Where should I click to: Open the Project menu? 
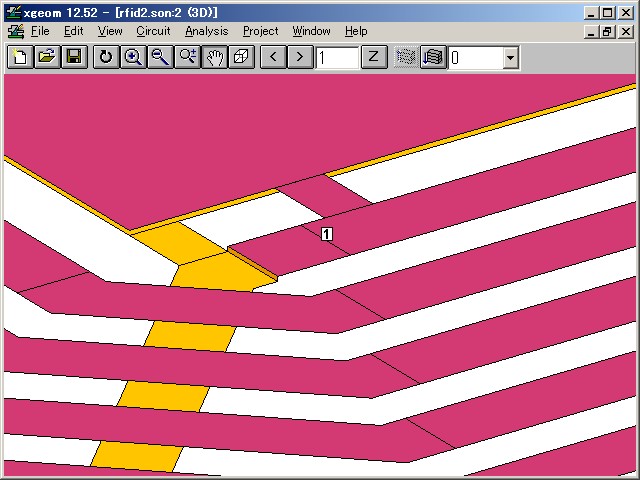click(x=260, y=31)
